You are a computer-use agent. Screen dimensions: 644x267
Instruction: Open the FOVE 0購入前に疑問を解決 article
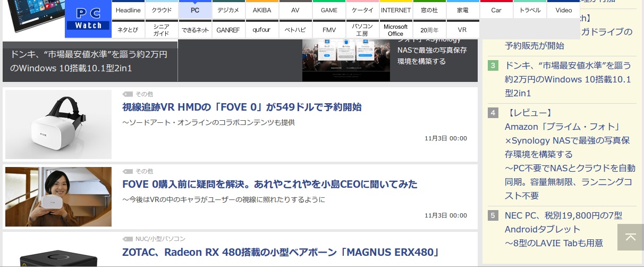tap(270, 185)
